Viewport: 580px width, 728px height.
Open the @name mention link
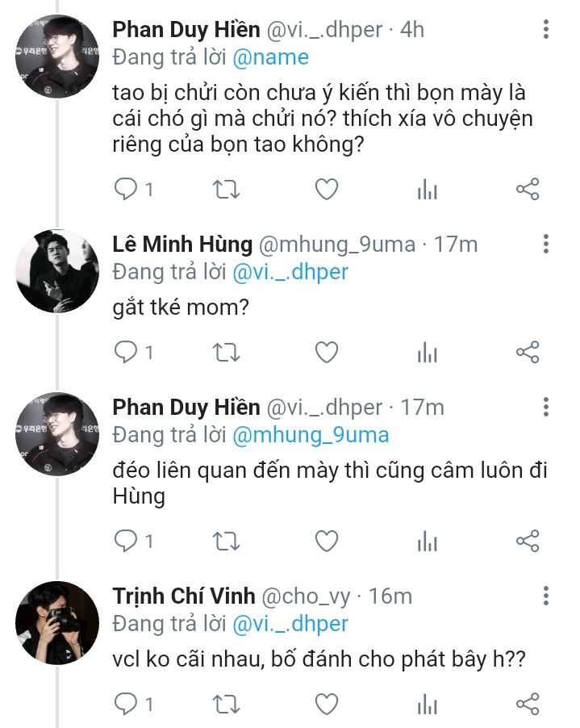pos(271,57)
